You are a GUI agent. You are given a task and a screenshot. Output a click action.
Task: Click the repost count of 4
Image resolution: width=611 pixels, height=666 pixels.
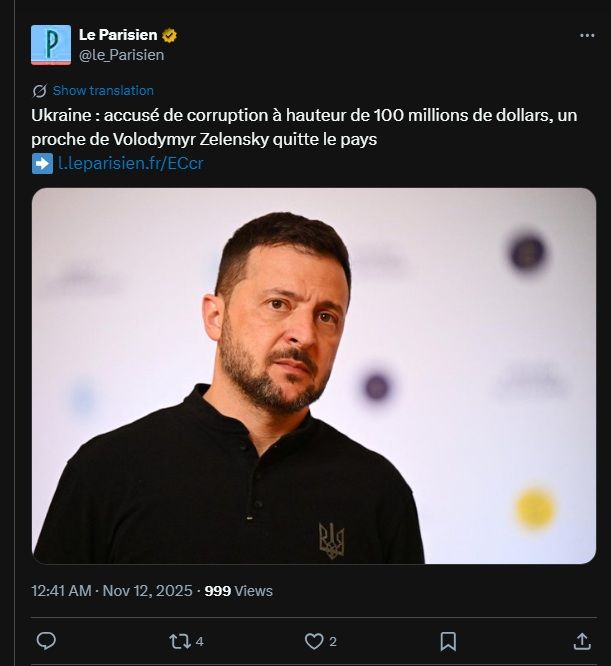pos(200,642)
